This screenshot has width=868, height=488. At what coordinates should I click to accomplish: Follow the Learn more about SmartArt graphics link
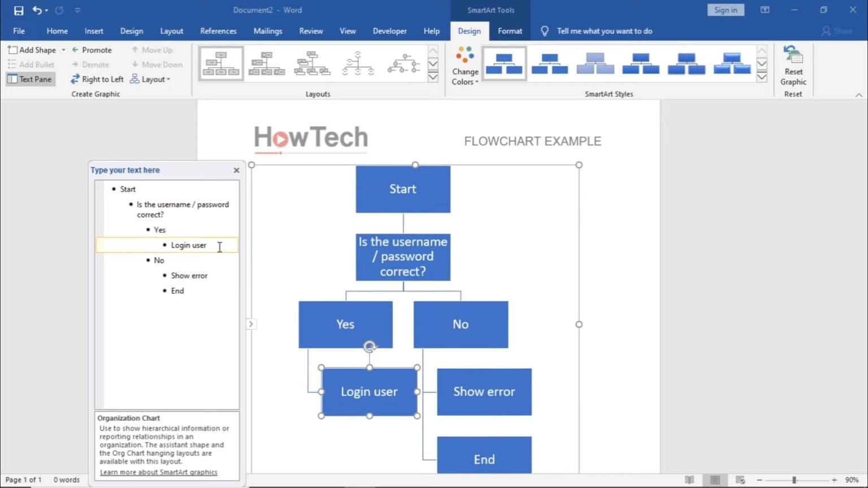(x=158, y=472)
